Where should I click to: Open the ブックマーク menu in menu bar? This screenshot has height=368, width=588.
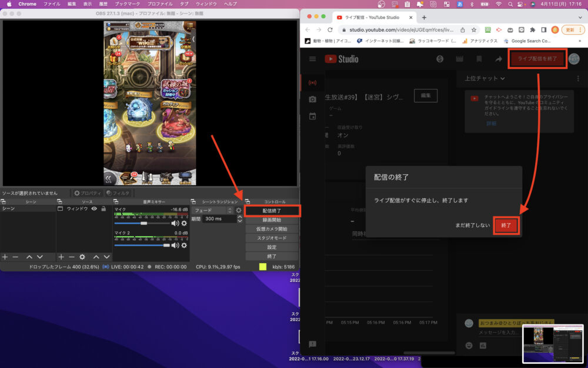pyautogui.click(x=128, y=4)
